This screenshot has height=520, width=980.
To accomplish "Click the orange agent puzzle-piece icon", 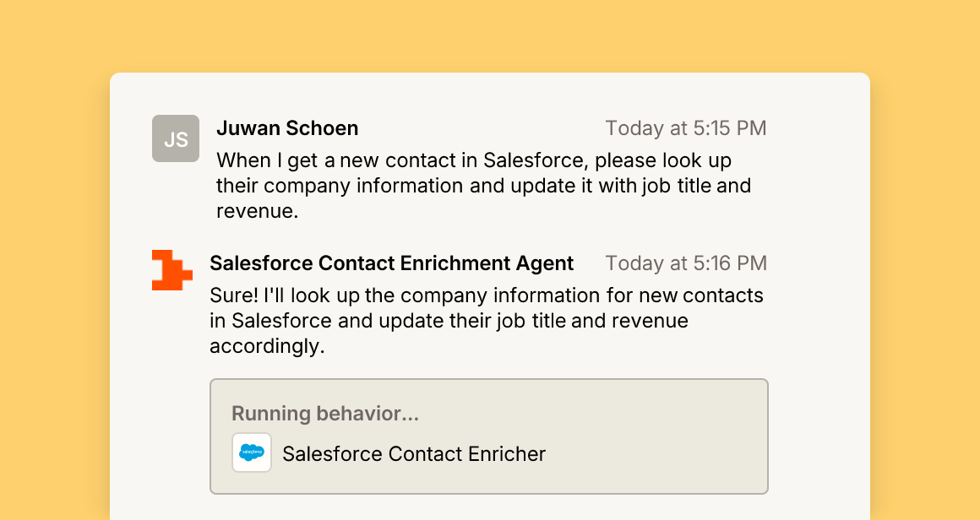I will point(171,270).
